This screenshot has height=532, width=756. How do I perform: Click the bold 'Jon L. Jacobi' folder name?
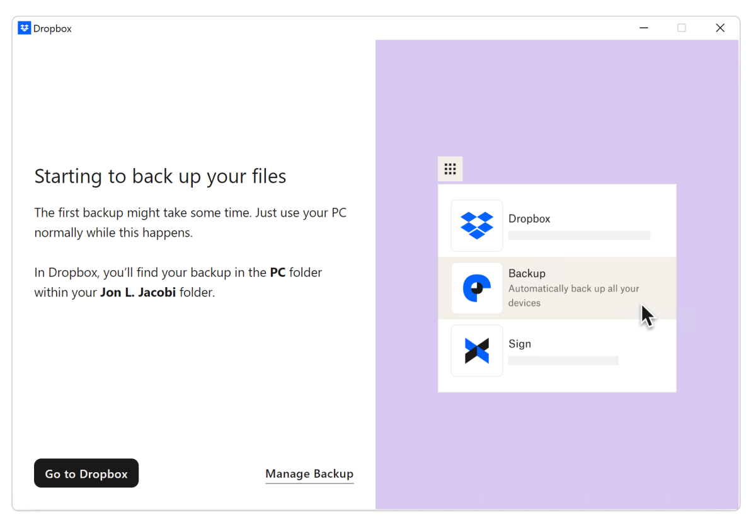click(x=138, y=292)
